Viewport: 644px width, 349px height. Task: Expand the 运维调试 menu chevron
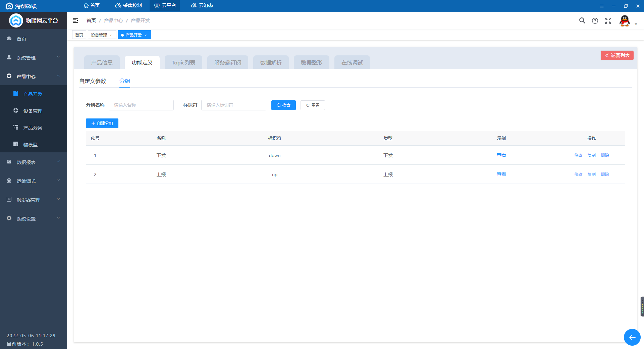point(58,181)
